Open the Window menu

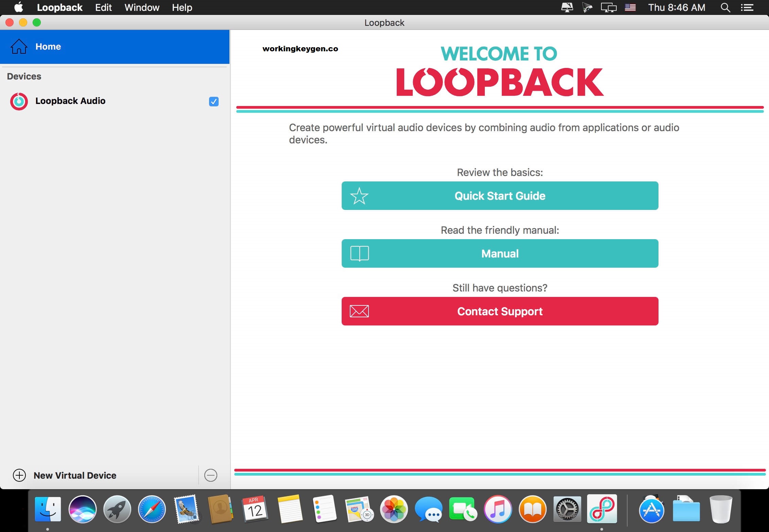pos(142,7)
